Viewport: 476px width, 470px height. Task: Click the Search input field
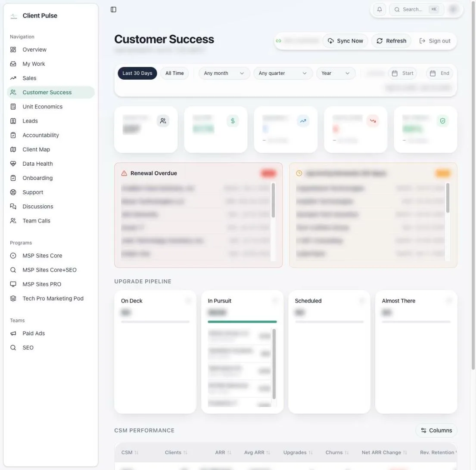(416, 9)
